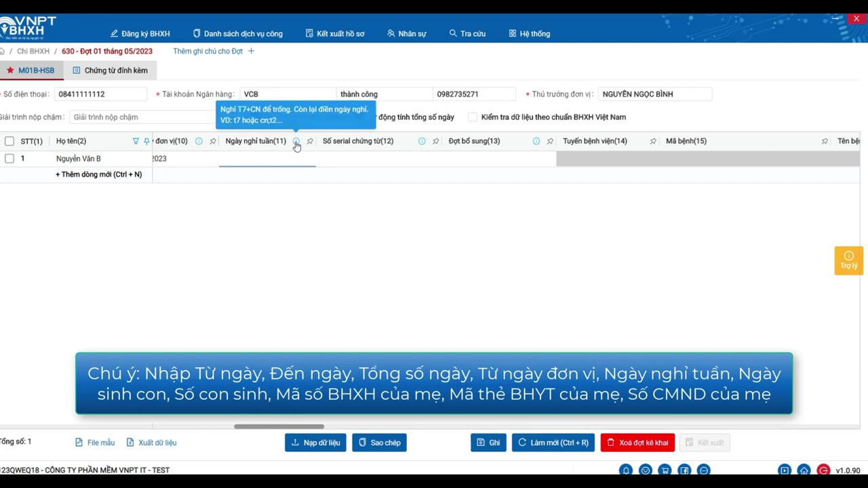Open the Nhân sự menu
The height and width of the screenshot is (488, 868).
406,33
